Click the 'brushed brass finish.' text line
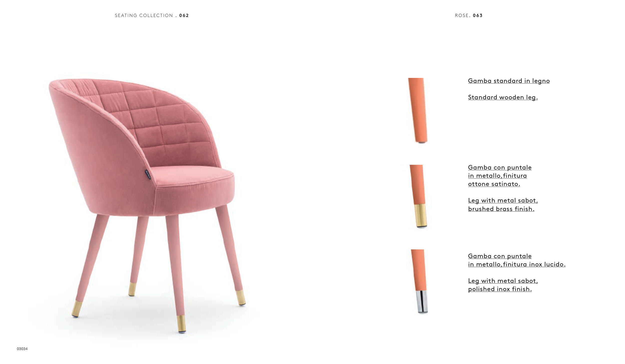This screenshot has height=364, width=625. tap(501, 209)
